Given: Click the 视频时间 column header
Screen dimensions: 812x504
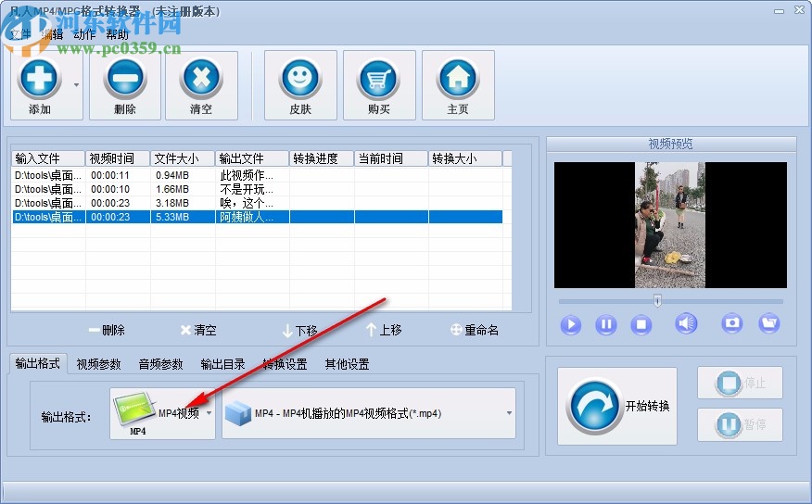Looking at the screenshot, I should [x=118, y=158].
